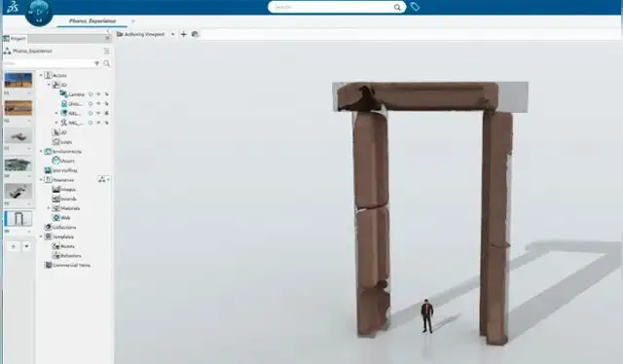Click icon right of the plus button
Image resolution: width=623 pixels, height=364 pixels.
(195, 34)
